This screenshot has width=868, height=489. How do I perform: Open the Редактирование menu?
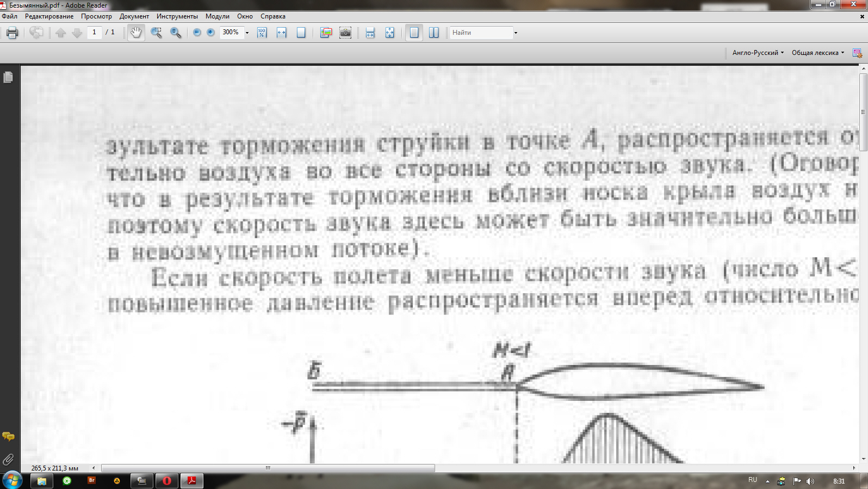[49, 16]
